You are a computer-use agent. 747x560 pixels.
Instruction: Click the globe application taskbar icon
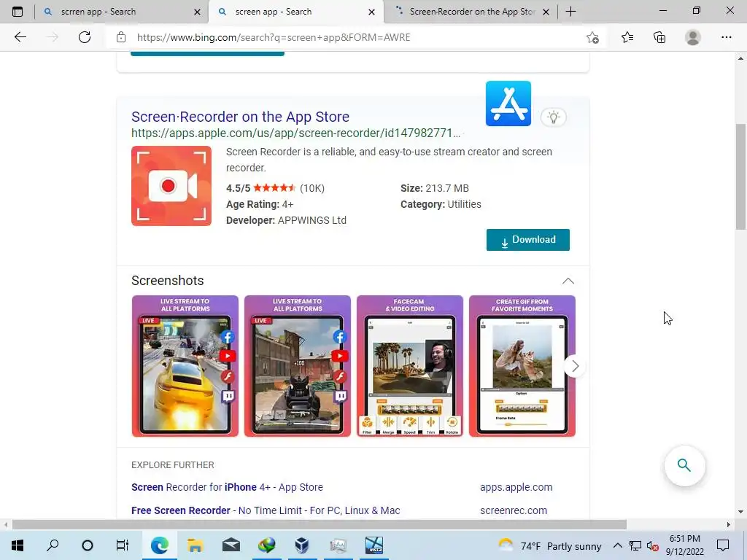pos(266,545)
